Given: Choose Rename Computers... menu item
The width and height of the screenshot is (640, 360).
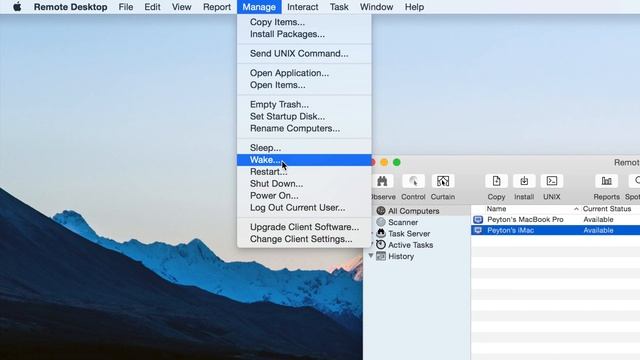Looking at the screenshot, I should pos(304,128).
